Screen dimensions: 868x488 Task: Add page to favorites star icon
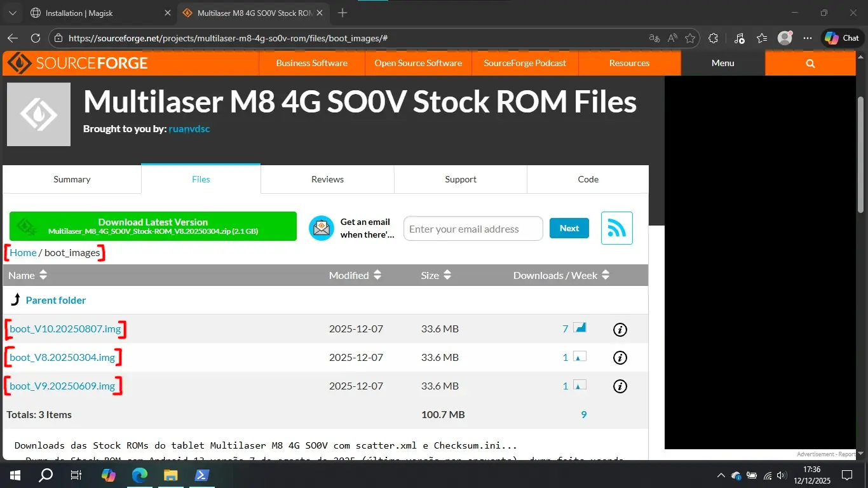point(690,38)
